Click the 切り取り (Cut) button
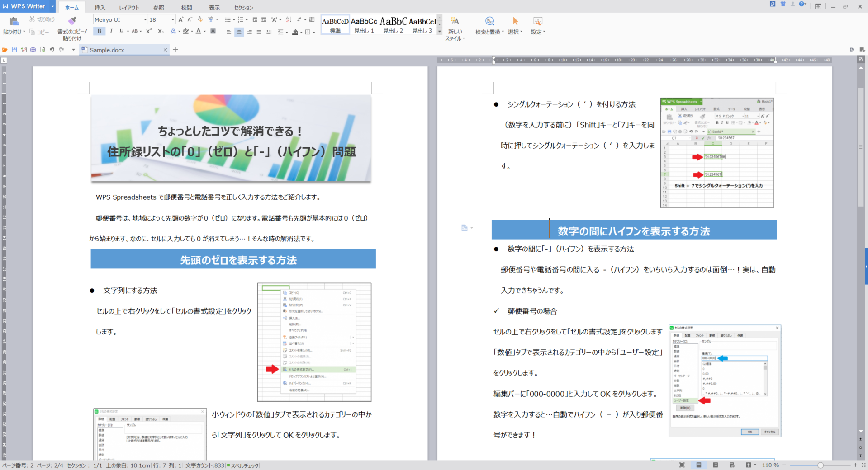 (x=42, y=19)
